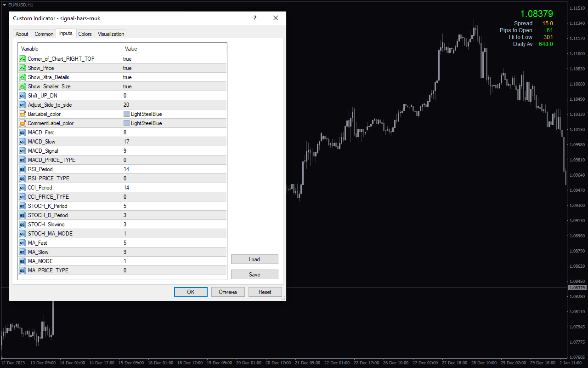Click the MACD_Signal value 9
The width and height of the screenshot is (588, 368).
pos(125,151)
